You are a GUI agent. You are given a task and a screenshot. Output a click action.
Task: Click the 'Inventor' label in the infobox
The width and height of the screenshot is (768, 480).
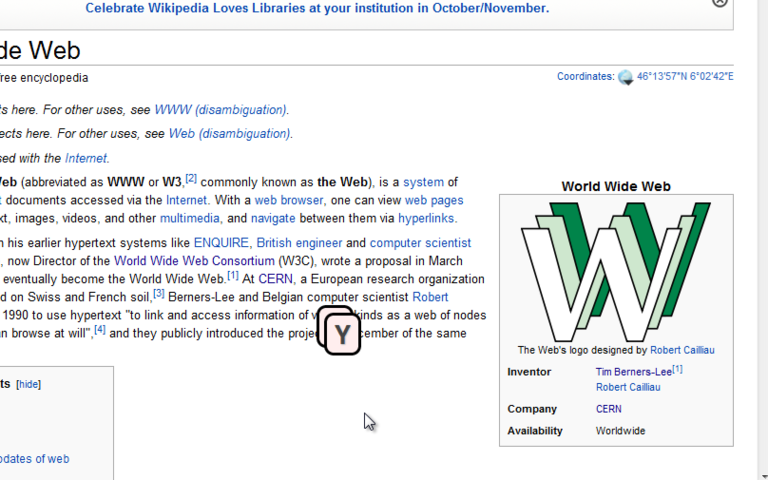[x=529, y=372]
